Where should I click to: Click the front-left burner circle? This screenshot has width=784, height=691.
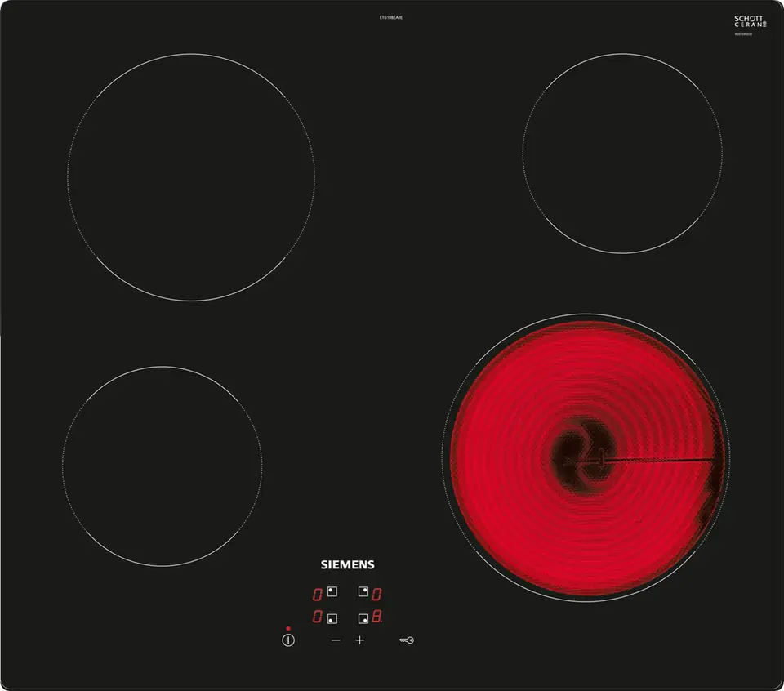(x=162, y=466)
